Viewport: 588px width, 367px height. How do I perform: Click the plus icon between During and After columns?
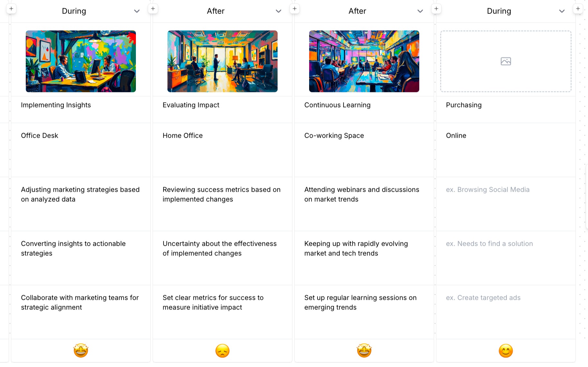pyautogui.click(x=153, y=9)
